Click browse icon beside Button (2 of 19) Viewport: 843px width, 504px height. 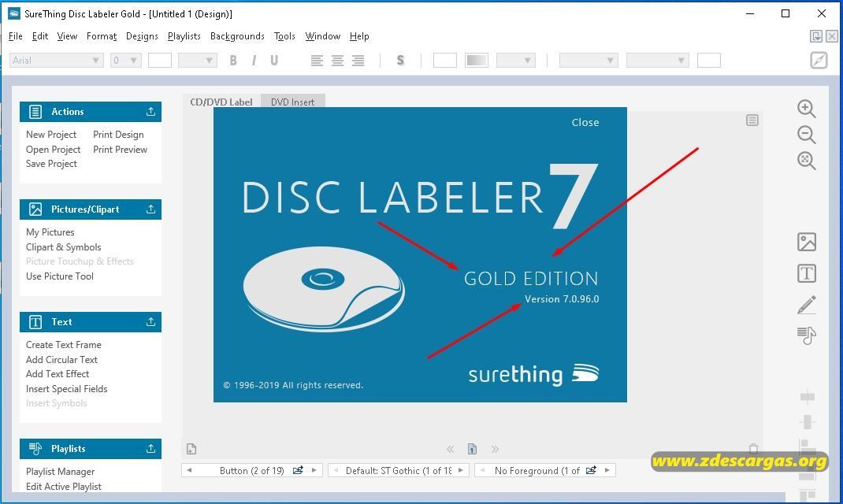(x=298, y=470)
